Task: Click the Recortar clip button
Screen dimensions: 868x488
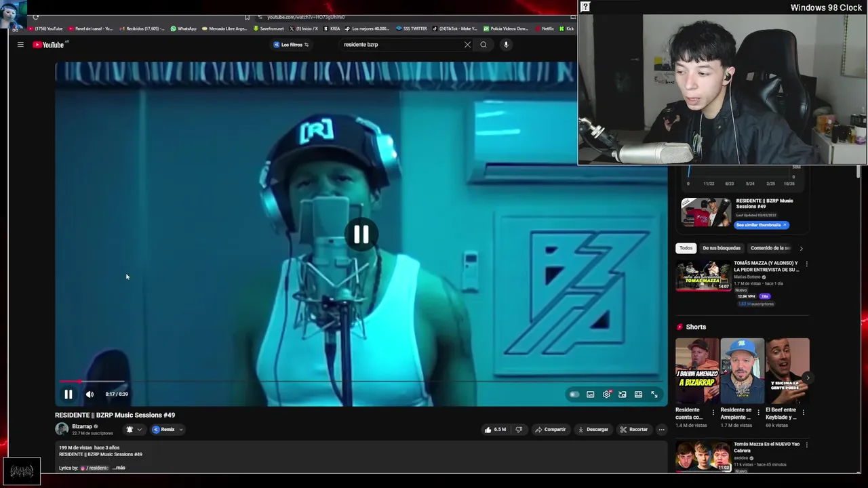Action: coord(634,430)
